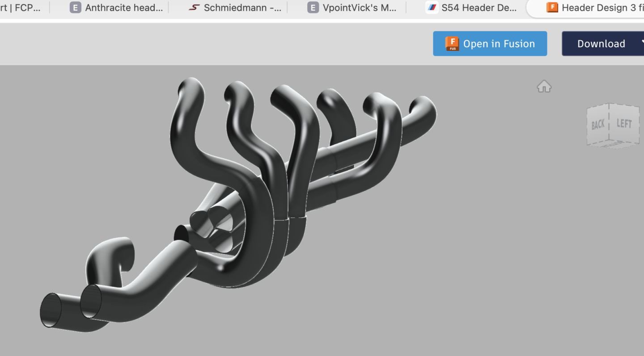Screen dimensions: 644x356
Task: Click the E favicon on VpointVick's tab
Action: 313,8
